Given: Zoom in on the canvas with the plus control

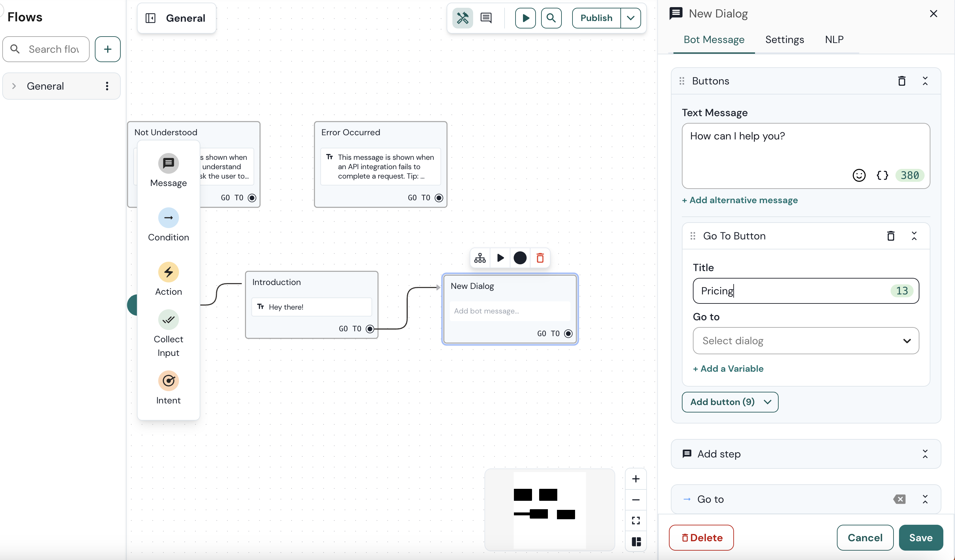Looking at the screenshot, I should (x=636, y=478).
